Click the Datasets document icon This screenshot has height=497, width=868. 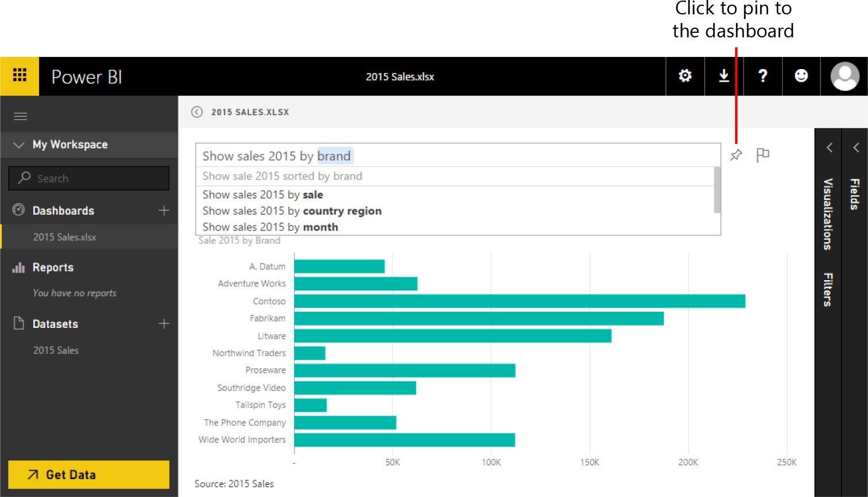tap(18, 323)
